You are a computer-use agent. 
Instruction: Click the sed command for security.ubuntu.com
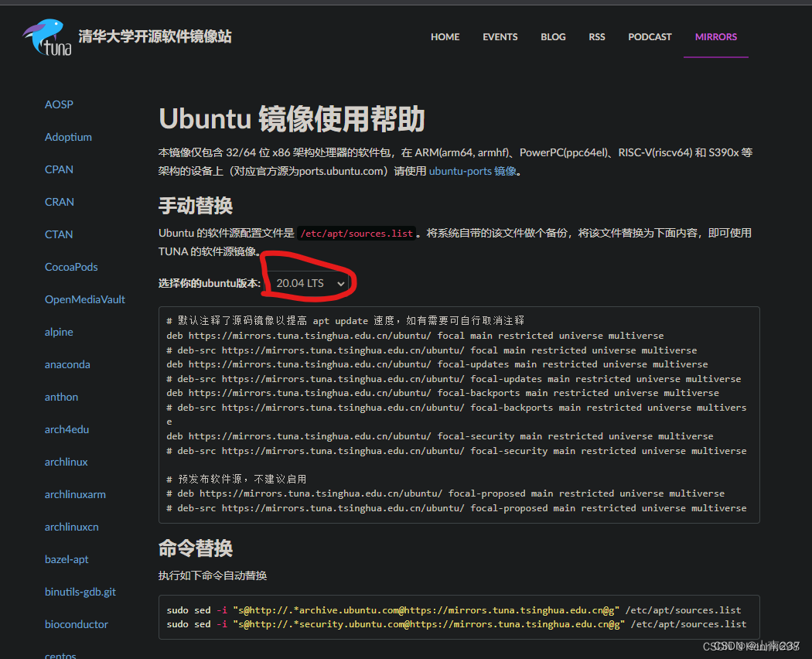click(456, 624)
